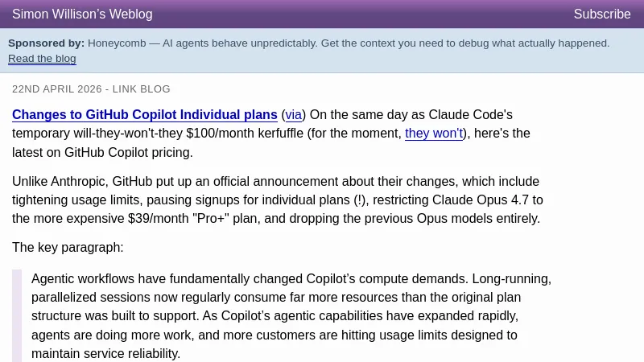Click the Subscribe link in header

coord(601,14)
